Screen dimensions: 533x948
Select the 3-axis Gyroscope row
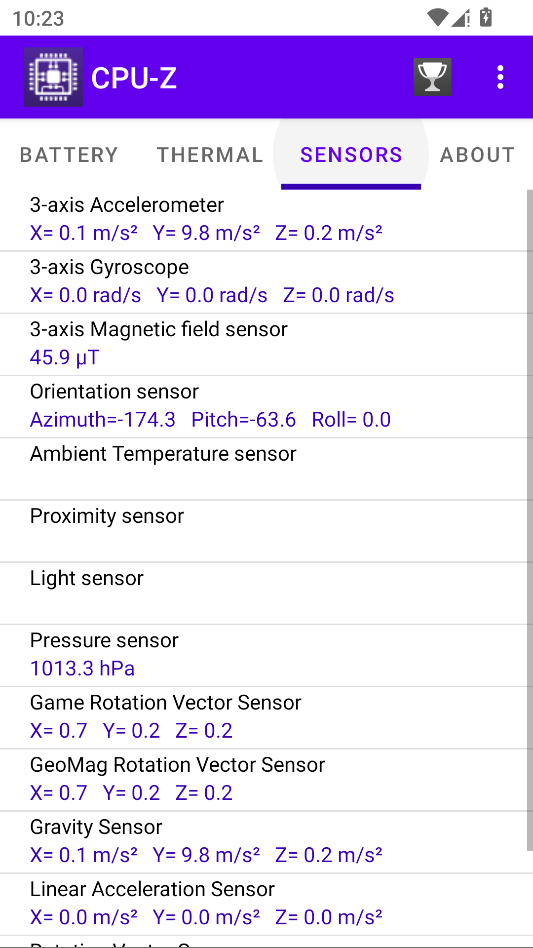tap(263, 282)
